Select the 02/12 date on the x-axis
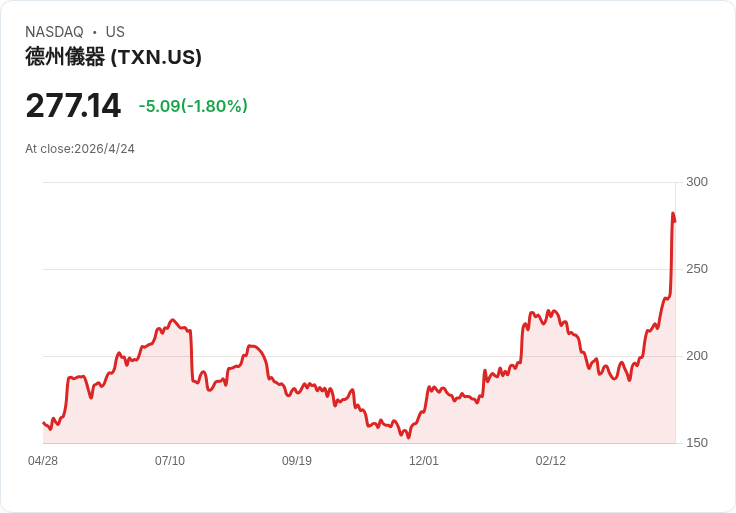 (x=551, y=461)
